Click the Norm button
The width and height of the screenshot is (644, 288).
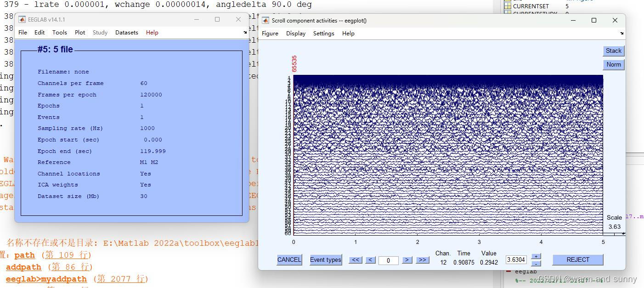coord(613,64)
